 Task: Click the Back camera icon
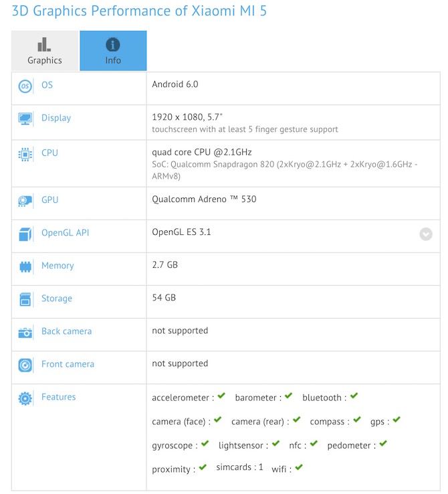coord(25,332)
